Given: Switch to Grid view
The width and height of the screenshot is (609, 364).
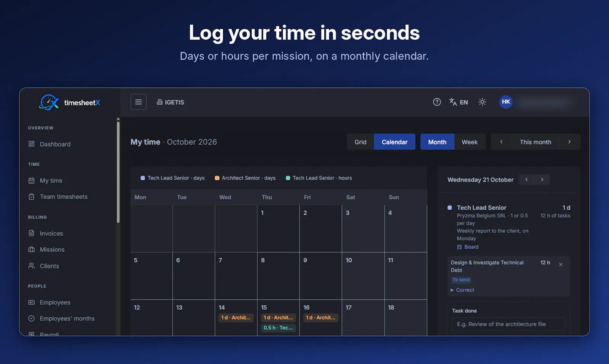Looking at the screenshot, I should click(x=360, y=142).
